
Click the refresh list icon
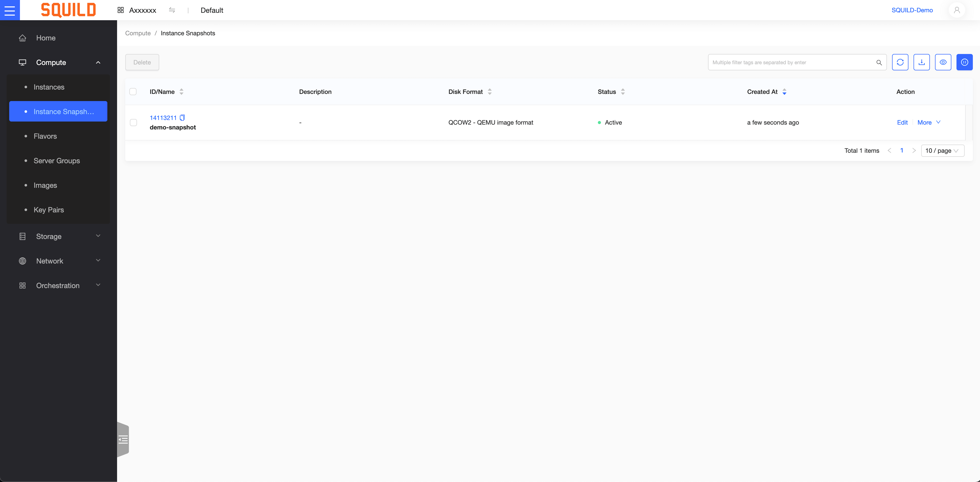900,62
